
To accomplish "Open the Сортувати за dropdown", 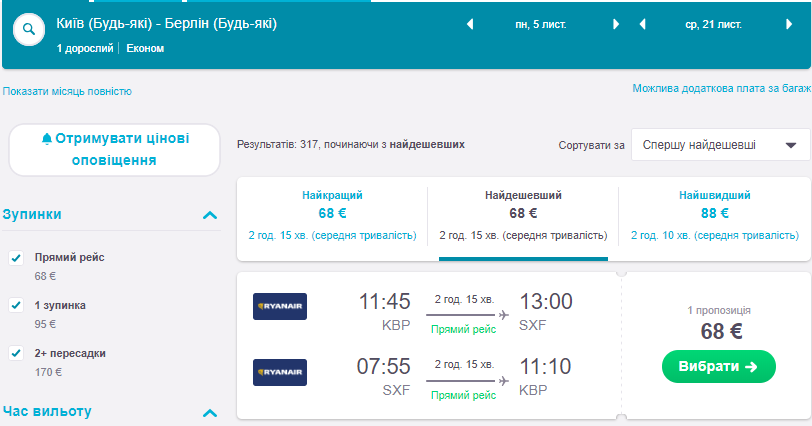I will (720, 145).
